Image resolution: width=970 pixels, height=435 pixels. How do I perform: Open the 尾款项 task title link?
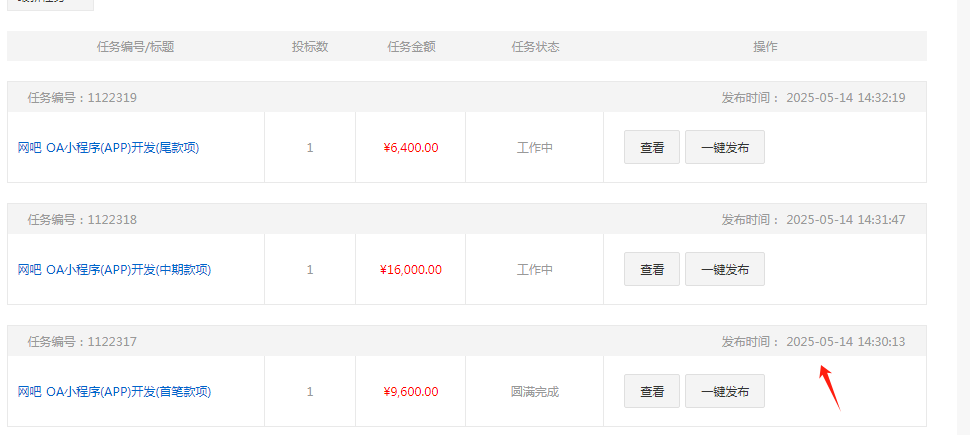pos(109,148)
